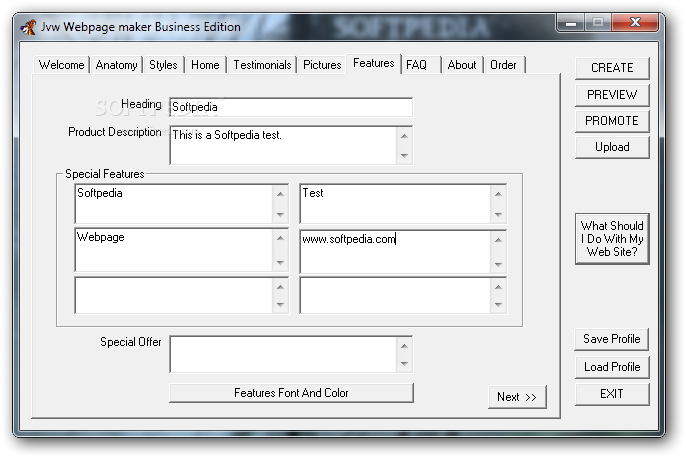Click Special Offer scroll down arrow
The width and height of the screenshot is (686, 458).
coord(404,364)
